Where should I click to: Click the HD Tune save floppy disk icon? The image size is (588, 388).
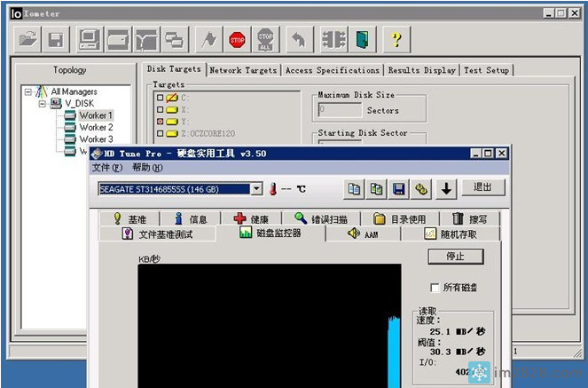pos(399,188)
